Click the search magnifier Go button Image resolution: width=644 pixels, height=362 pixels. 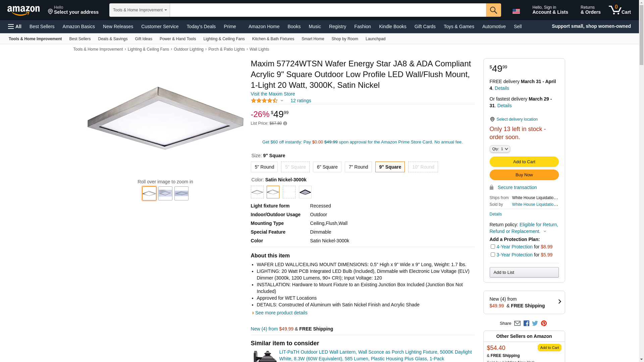coord(493,10)
